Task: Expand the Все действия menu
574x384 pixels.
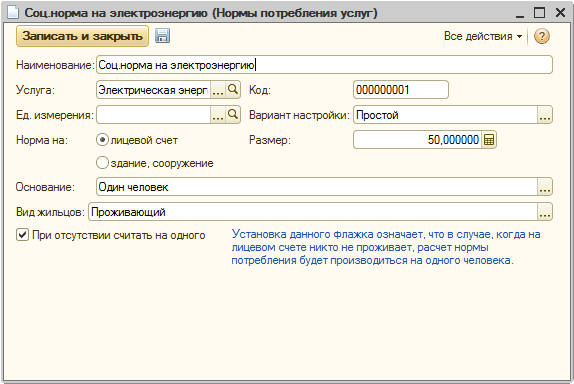Action: point(483,36)
